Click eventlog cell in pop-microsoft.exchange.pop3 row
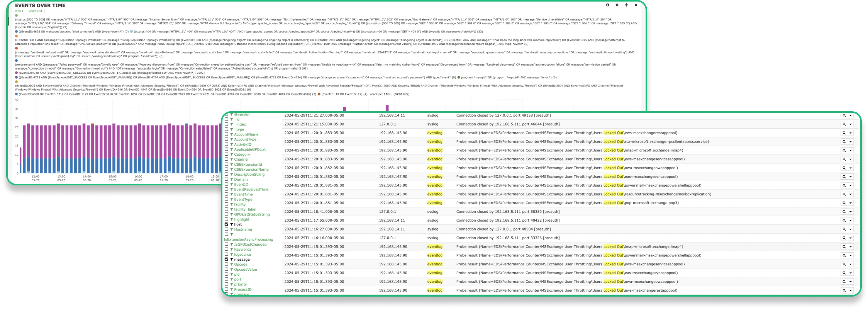Image resolution: width=868 pixels, height=309 pixels. pos(435,203)
